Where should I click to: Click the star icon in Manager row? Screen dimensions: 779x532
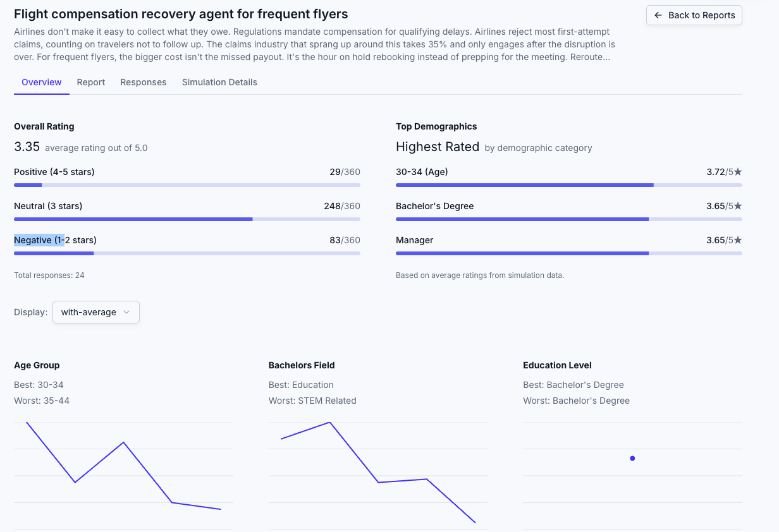pos(738,240)
